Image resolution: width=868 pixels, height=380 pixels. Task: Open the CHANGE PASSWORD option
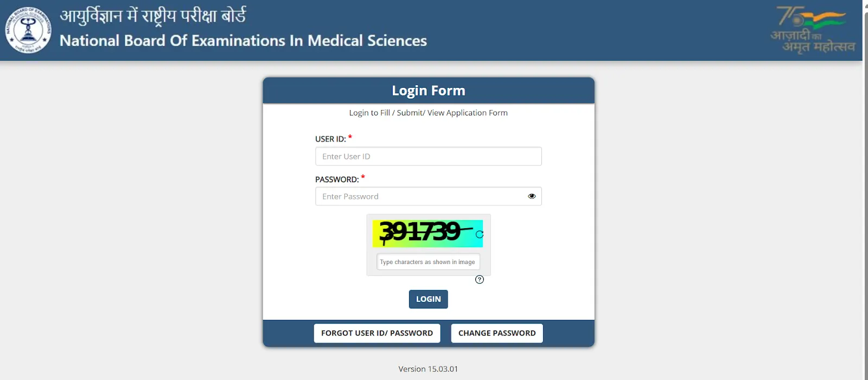tap(496, 333)
